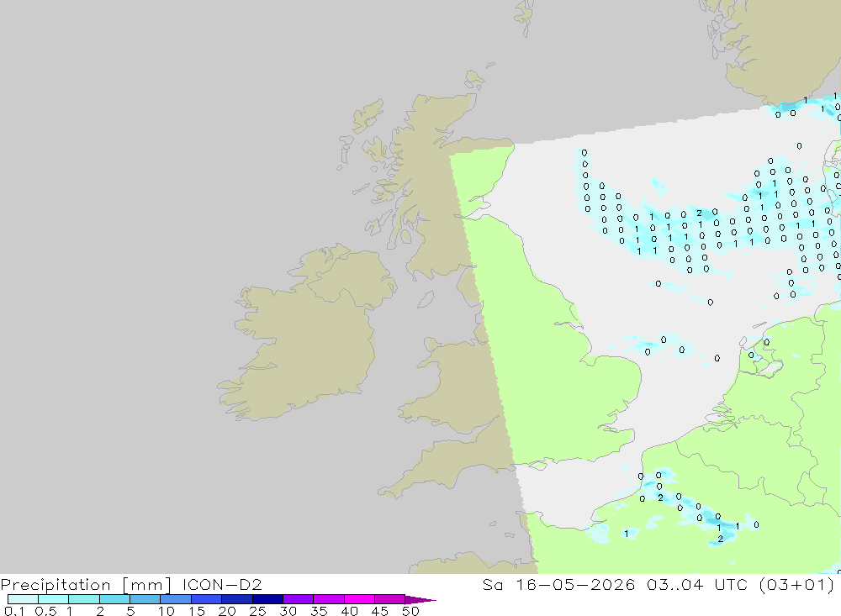Screen dimensions: 841x616
Task: Select the 5–10 mm light blue swatch
Action: (x=145, y=599)
